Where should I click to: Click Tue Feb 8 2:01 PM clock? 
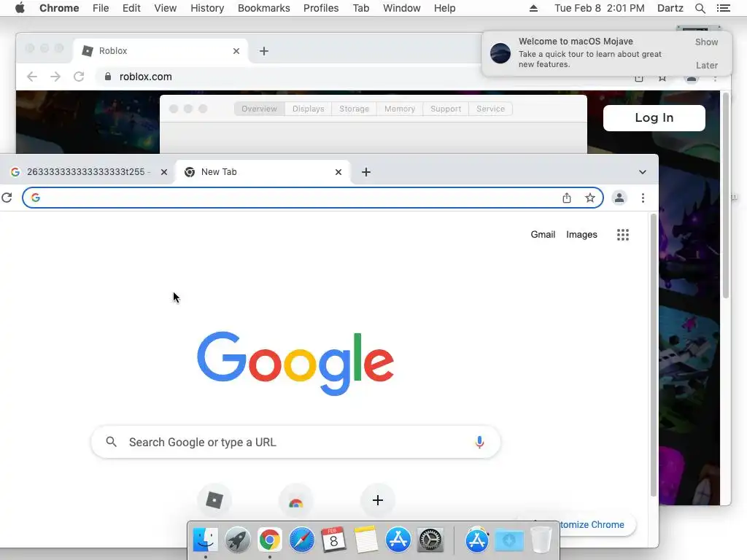click(x=600, y=8)
